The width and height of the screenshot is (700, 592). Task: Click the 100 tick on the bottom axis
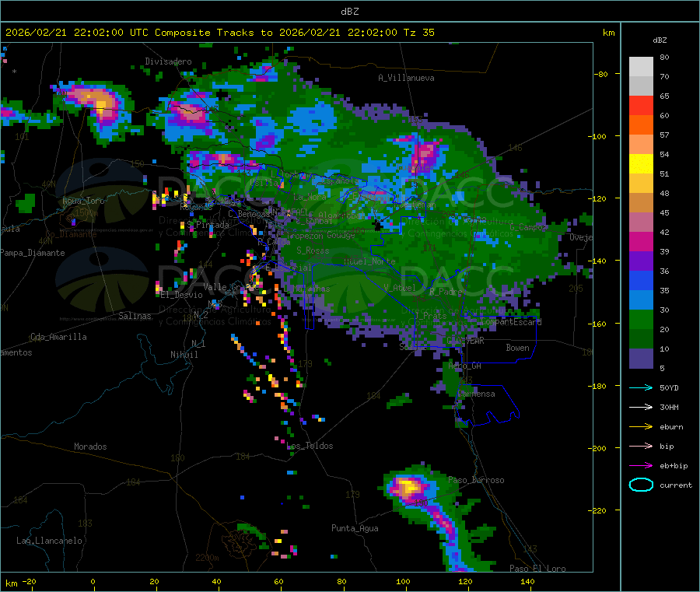(403, 581)
